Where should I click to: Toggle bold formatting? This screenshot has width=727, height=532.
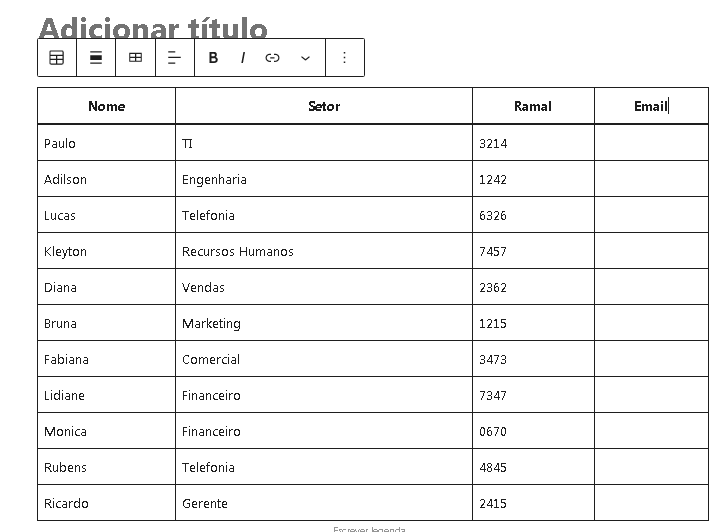213,58
